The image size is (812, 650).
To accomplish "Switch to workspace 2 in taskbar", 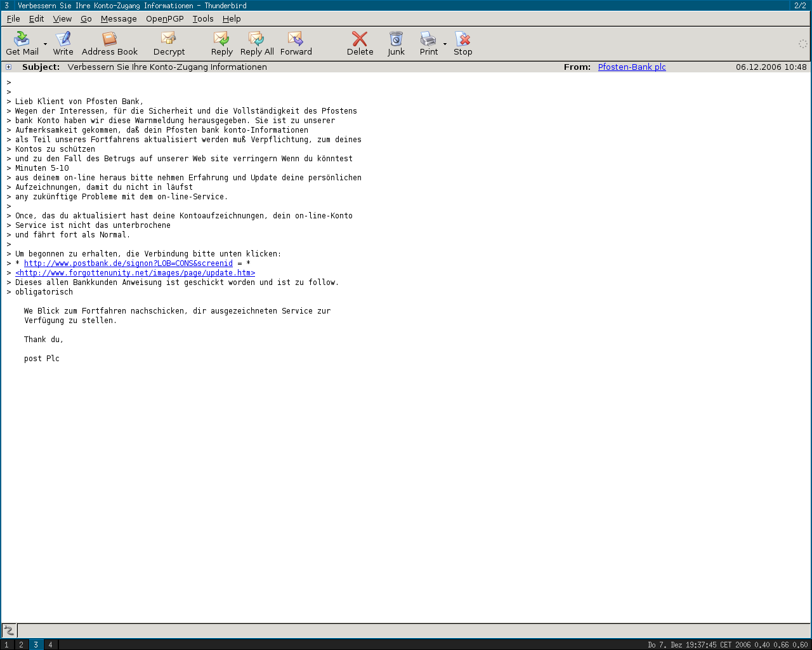I will pyautogui.click(x=21, y=645).
